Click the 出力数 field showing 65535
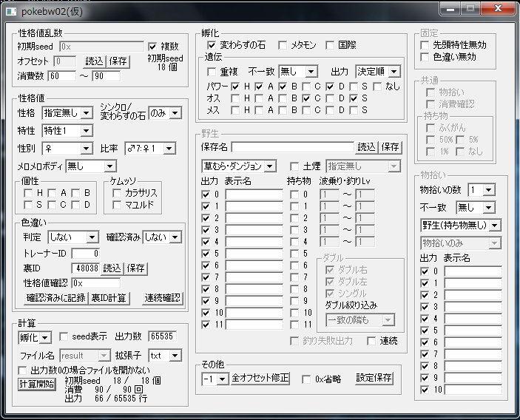Viewport: 520px width, 420px height. pyautogui.click(x=163, y=336)
